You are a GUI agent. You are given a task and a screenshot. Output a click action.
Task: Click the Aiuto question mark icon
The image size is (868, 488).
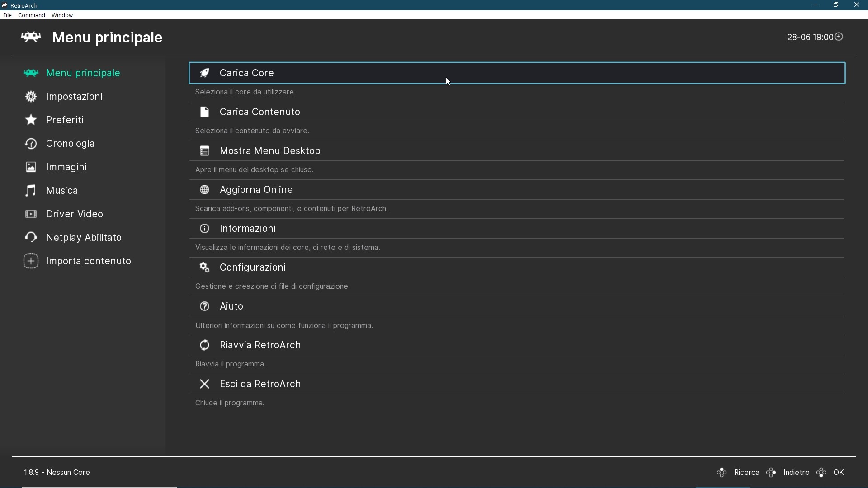(x=205, y=306)
